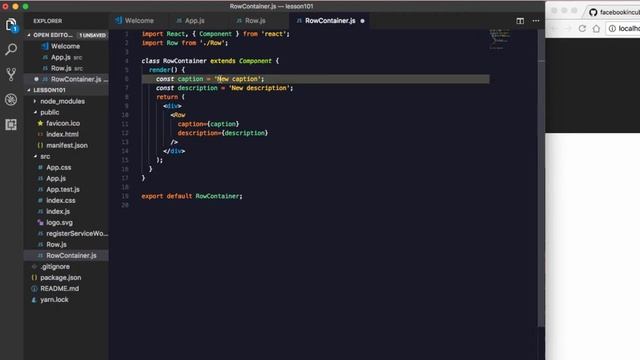Open the Explorer view in activity bar

(11, 25)
